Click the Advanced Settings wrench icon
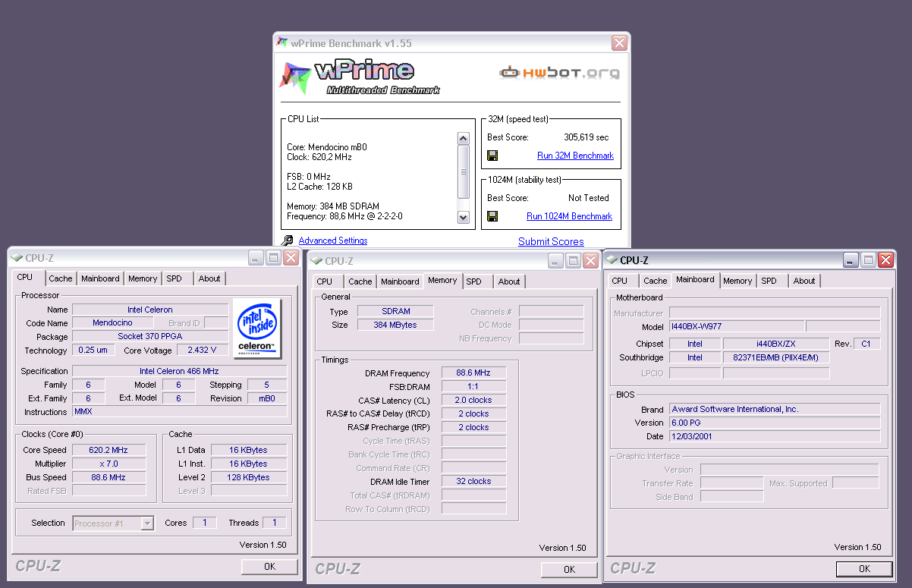Viewport: 912px width, 588px height. pyautogui.click(x=287, y=241)
